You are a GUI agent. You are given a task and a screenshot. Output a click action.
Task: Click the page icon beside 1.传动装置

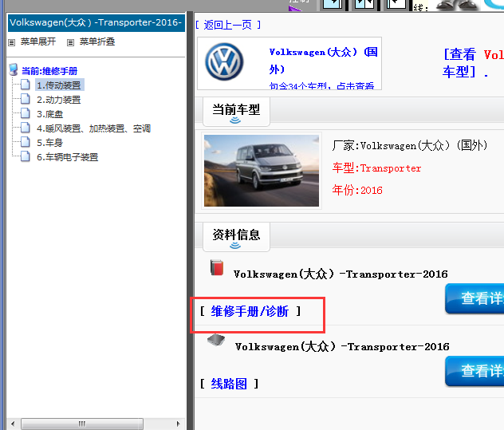pyautogui.click(x=26, y=85)
